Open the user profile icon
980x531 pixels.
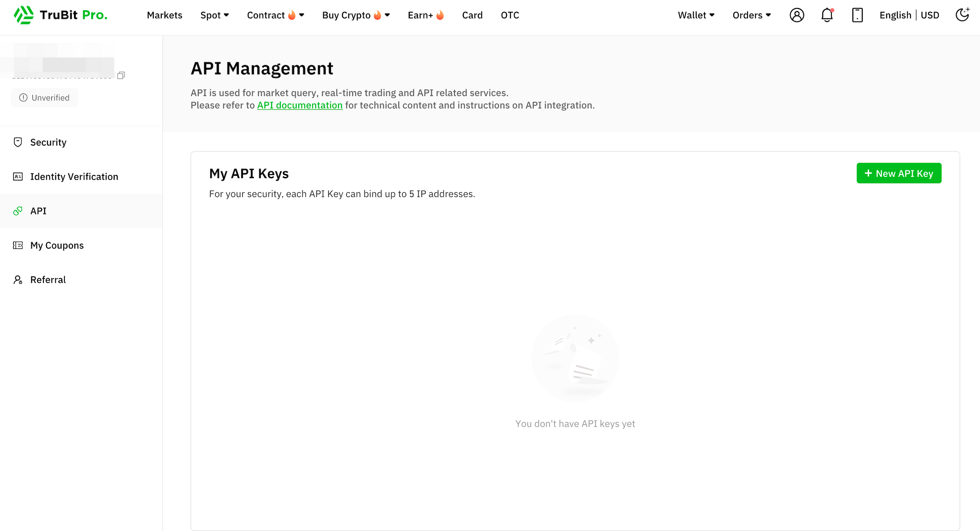(x=797, y=15)
